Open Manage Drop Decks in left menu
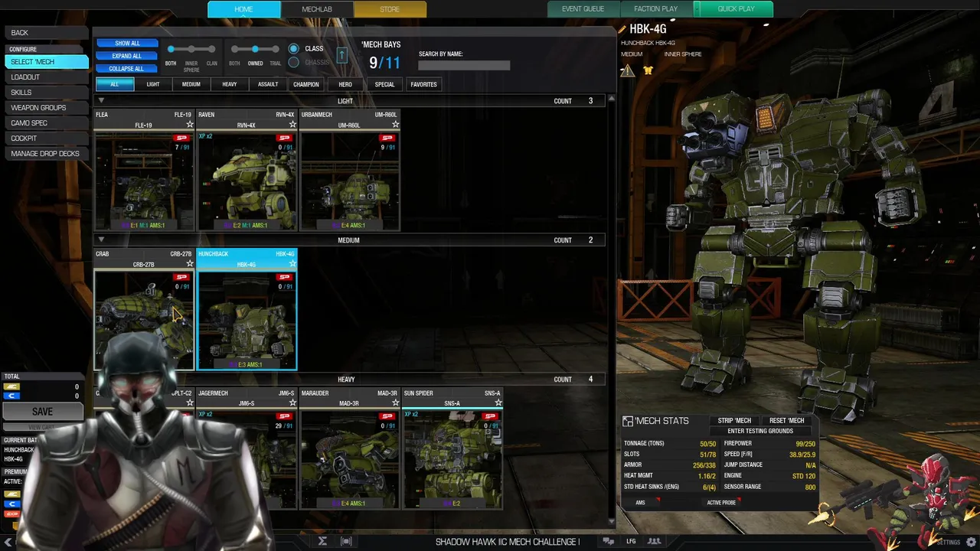 (47, 154)
